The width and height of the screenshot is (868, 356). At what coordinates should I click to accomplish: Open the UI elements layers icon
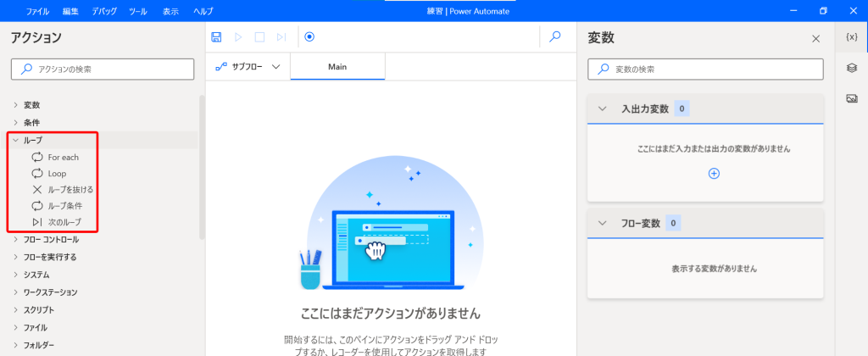(x=852, y=68)
